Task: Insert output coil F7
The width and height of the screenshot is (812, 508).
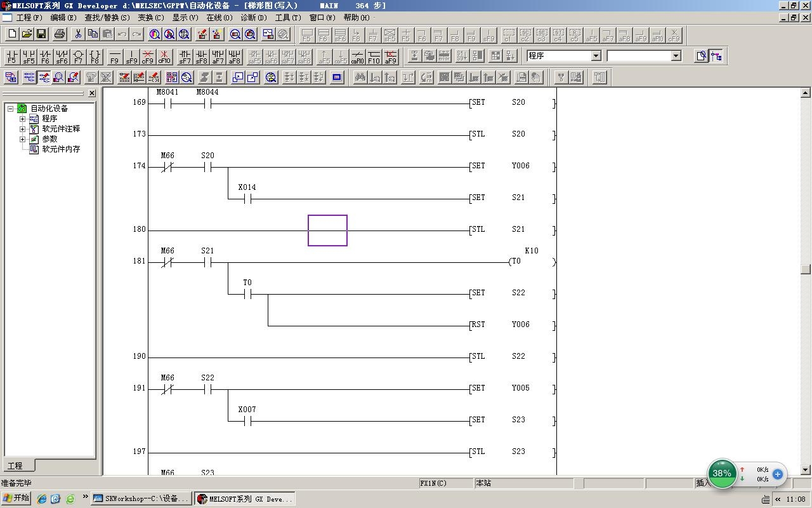Action: [78, 57]
